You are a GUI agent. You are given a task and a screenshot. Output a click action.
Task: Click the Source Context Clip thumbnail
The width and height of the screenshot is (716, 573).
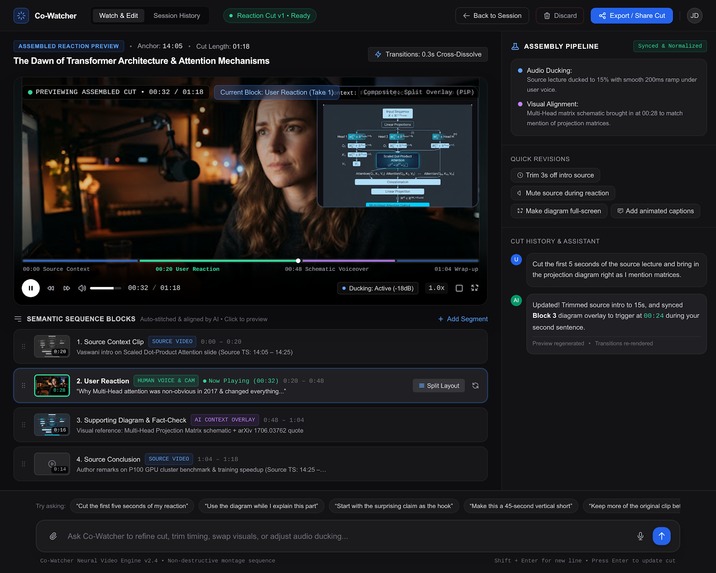coord(52,347)
